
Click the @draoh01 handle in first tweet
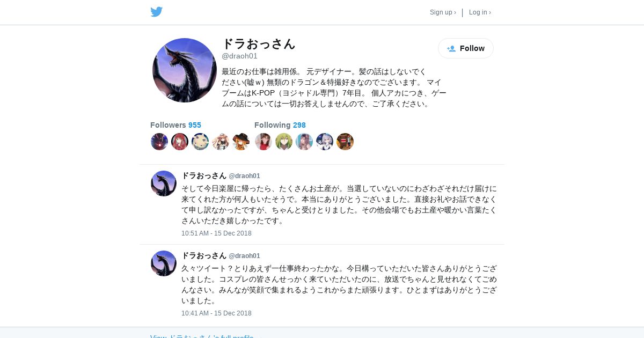244,176
